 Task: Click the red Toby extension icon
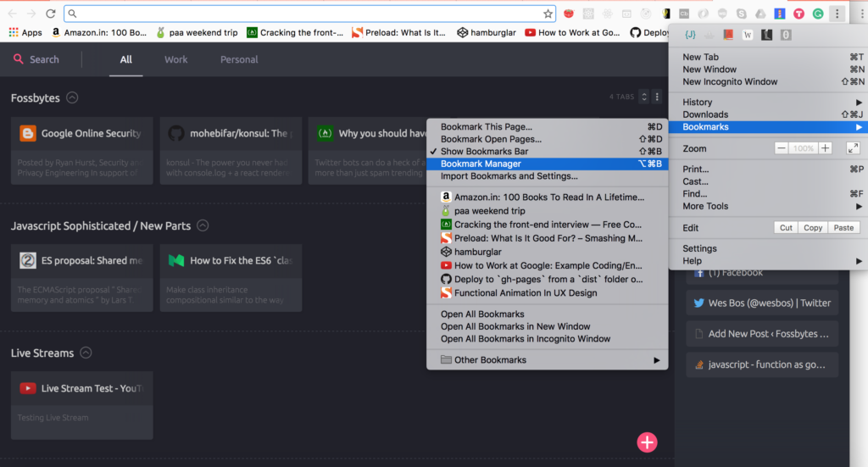click(798, 14)
